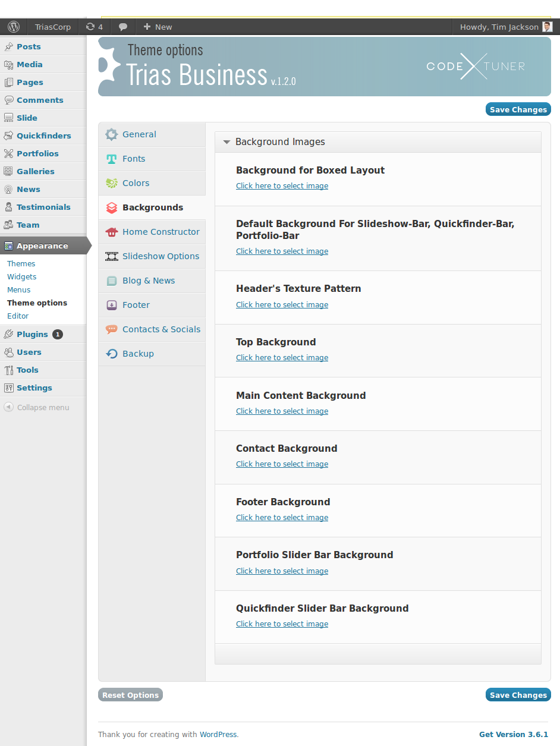Click the Slide icon in sidebar

point(8,118)
